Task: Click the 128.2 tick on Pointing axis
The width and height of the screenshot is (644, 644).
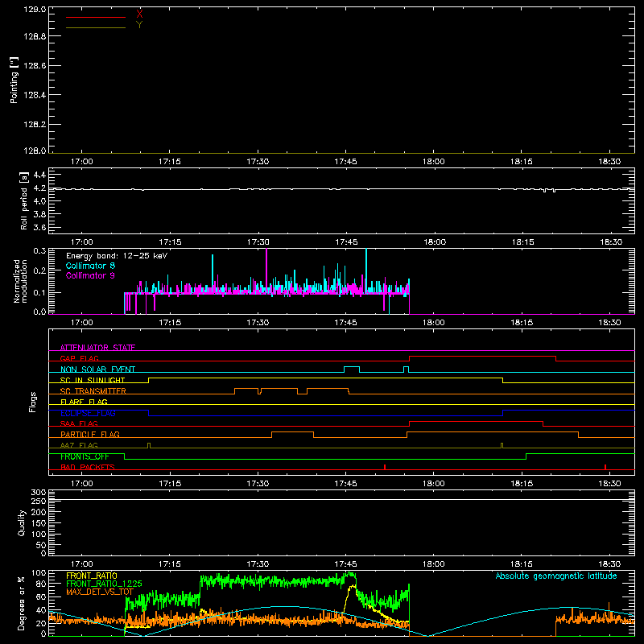Action: (35, 124)
